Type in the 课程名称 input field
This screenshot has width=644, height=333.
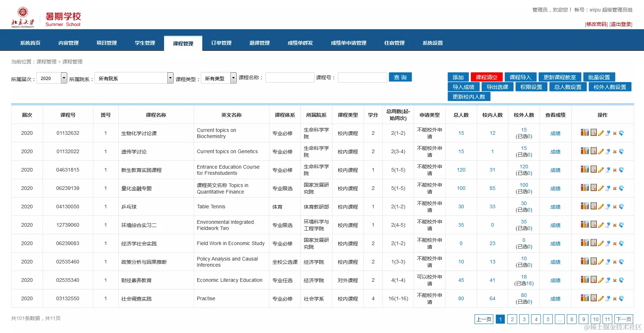(290, 77)
